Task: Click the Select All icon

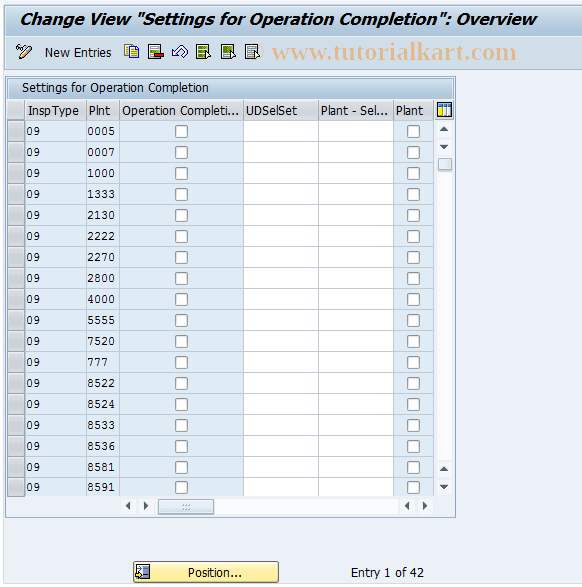Action: pos(203,52)
